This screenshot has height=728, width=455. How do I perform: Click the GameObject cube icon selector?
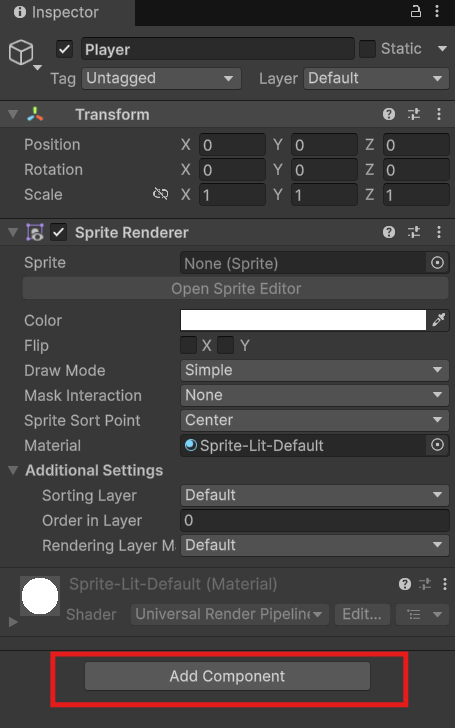click(21, 52)
